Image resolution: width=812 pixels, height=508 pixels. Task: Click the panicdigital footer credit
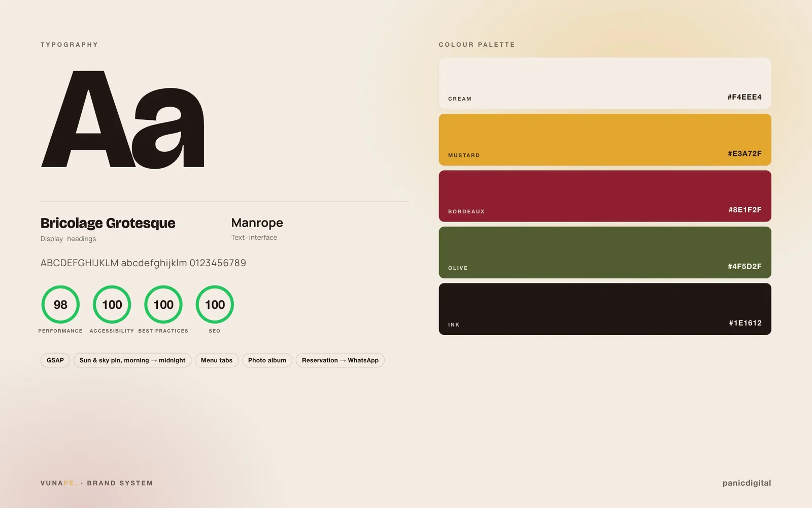[x=747, y=483]
